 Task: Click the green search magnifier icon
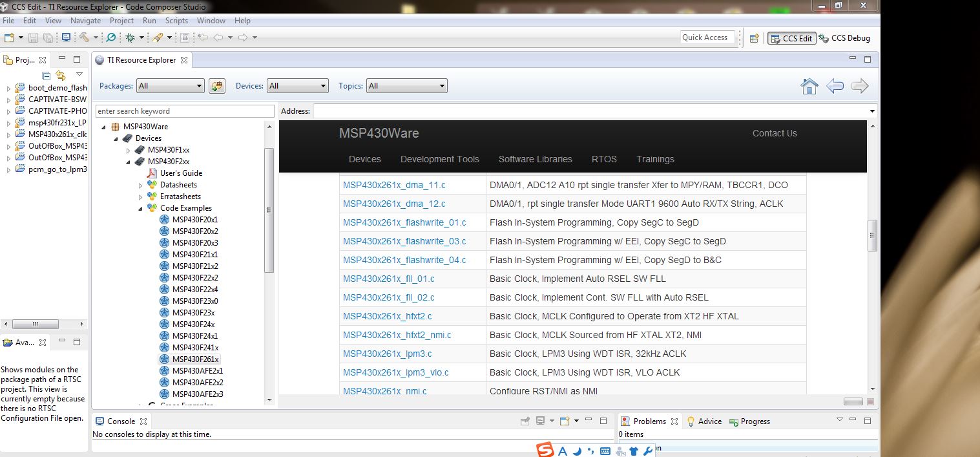pyautogui.click(x=111, y=37)
